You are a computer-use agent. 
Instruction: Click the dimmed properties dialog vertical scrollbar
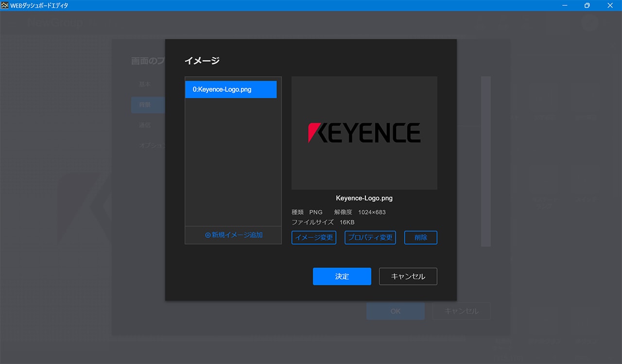tap(485, 161)
